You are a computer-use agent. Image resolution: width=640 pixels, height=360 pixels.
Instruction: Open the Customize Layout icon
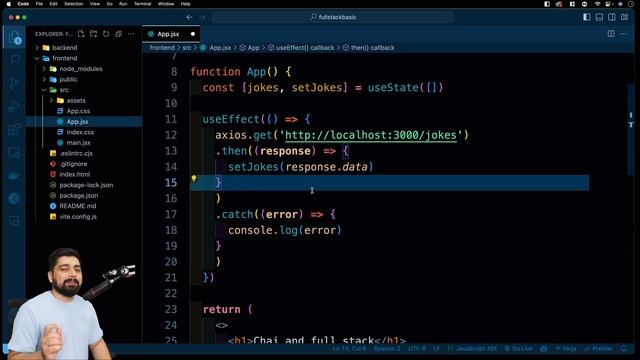click(x=624, y=17)
